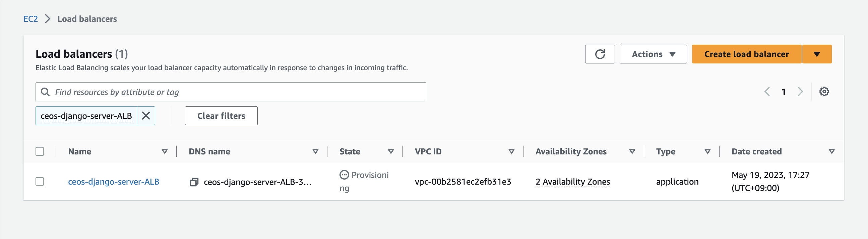Open ceos-django-server-ALB load balancer link
868x239 pixels.
114,182
